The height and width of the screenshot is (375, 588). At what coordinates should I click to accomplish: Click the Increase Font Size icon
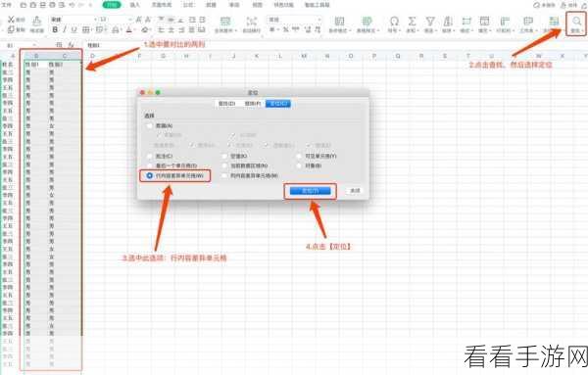pos(138,20)
